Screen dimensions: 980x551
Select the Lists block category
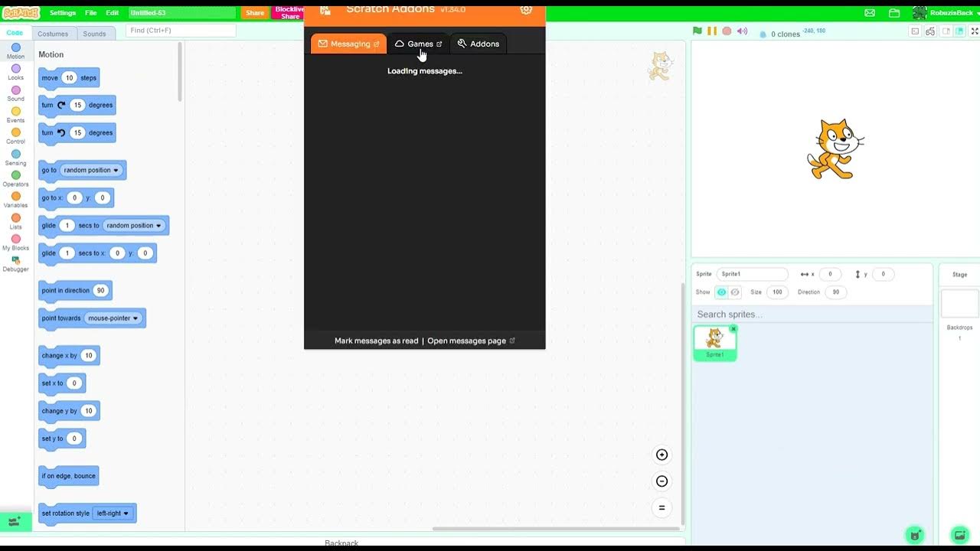[x=15, y=222]
